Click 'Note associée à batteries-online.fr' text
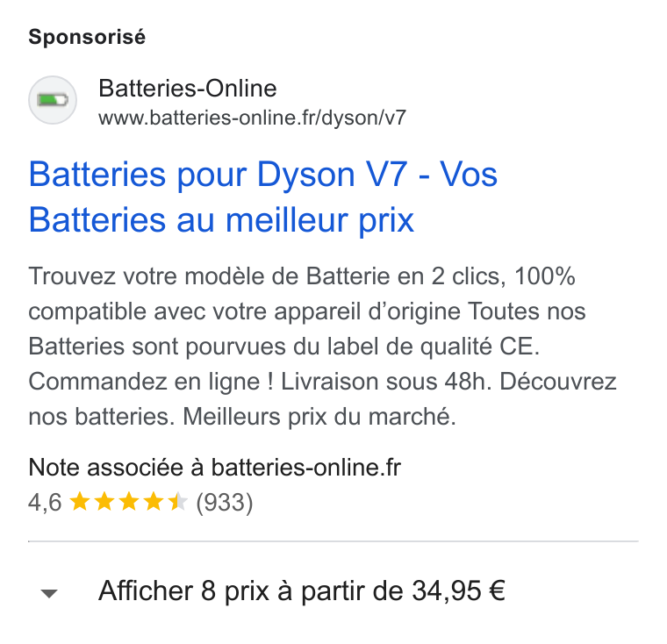The width and height of the screenshot is (667, 644). 214,468
